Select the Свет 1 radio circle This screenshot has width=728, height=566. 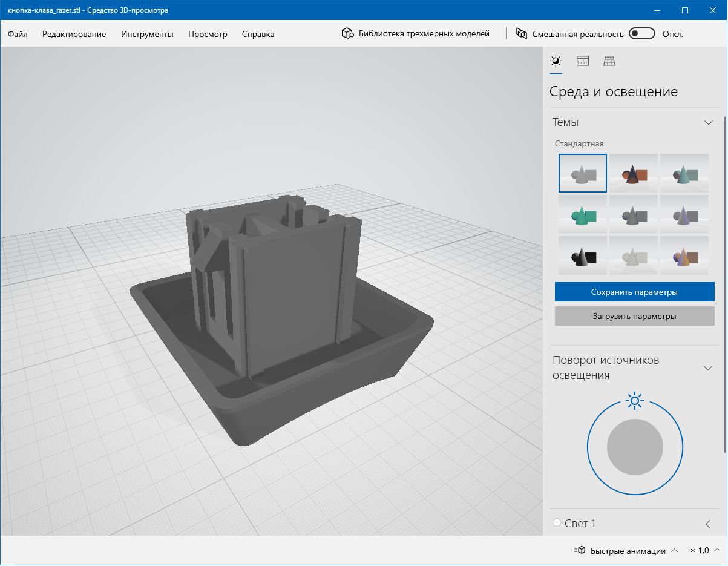tap(557, 523)
